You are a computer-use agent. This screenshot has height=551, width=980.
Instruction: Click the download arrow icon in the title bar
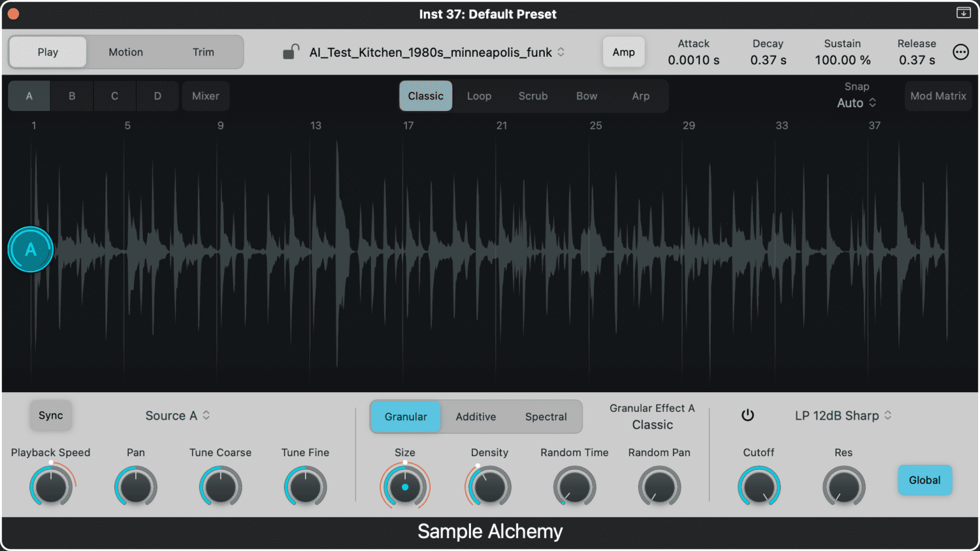tap(963, 12)
